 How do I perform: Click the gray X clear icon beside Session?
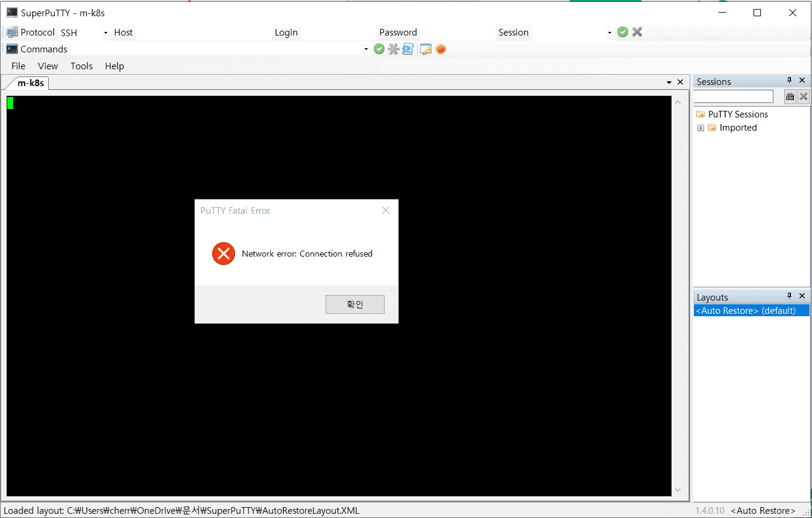[637, 32]
